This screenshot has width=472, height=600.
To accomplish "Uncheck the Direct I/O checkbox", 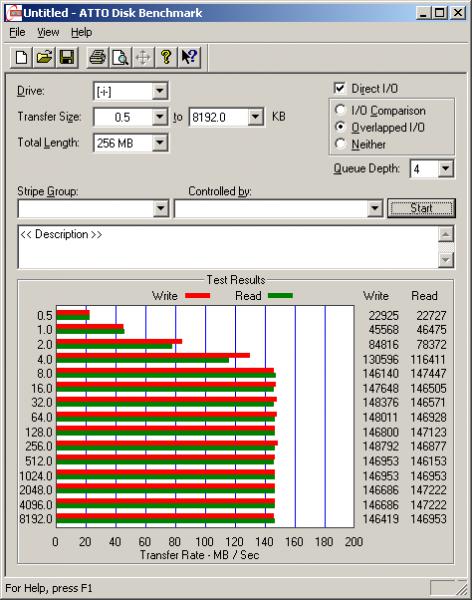I will click(x=339, y=88).
